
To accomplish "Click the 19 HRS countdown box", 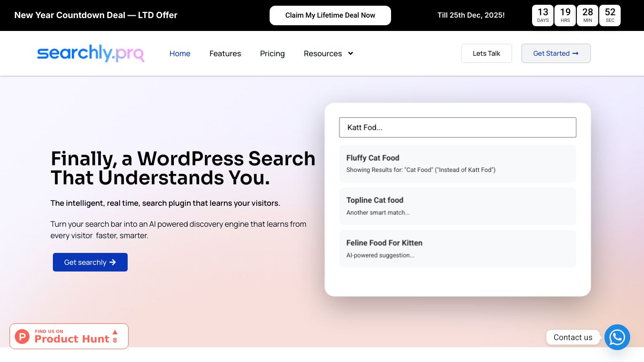I will point(565,15).
